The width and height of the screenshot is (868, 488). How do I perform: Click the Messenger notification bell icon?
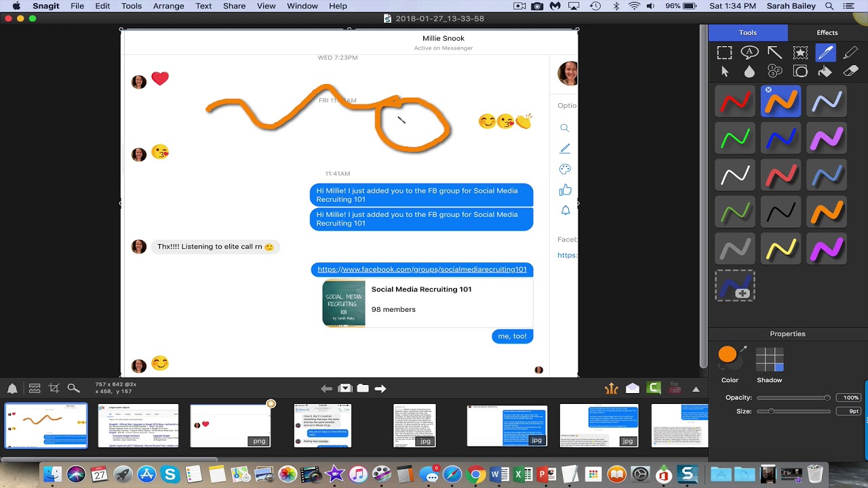(x=565, y=211)
